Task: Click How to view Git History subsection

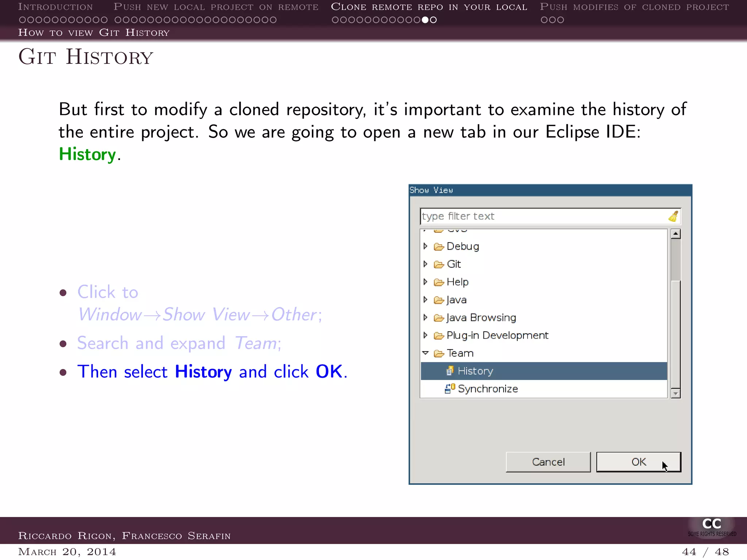Action: pyautogui.click(x=94, y=32)
